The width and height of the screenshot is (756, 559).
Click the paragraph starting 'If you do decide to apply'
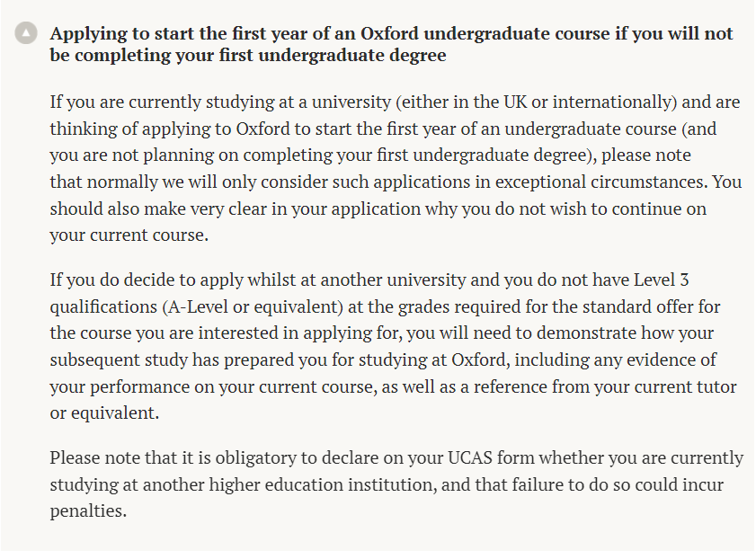[393, 347]
